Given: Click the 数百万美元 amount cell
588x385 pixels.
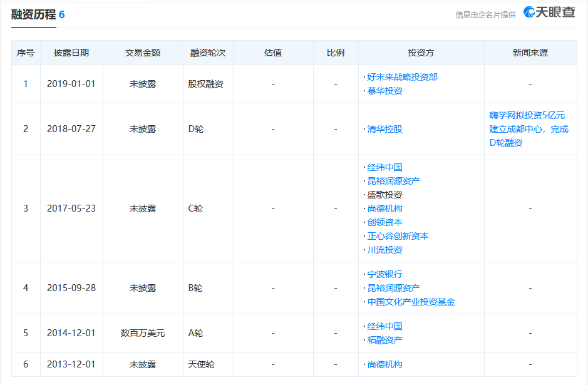Looking at the screenshot, I should point(143,333).
